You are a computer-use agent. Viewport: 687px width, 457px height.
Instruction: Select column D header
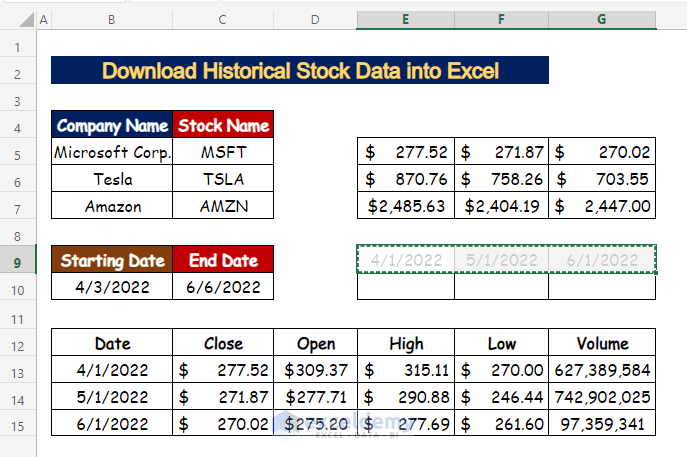click(x=315, y=20)
